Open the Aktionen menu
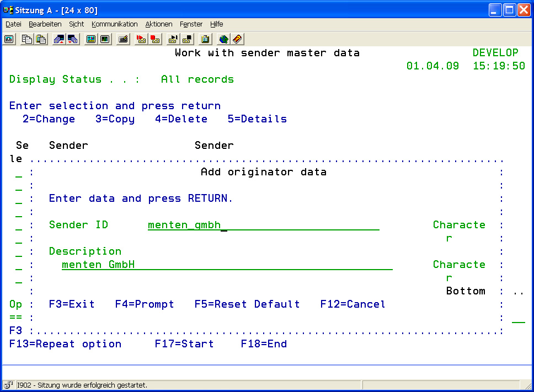Image resolution: width=534 pixels, height=392 pixels. tap(159, 24)
